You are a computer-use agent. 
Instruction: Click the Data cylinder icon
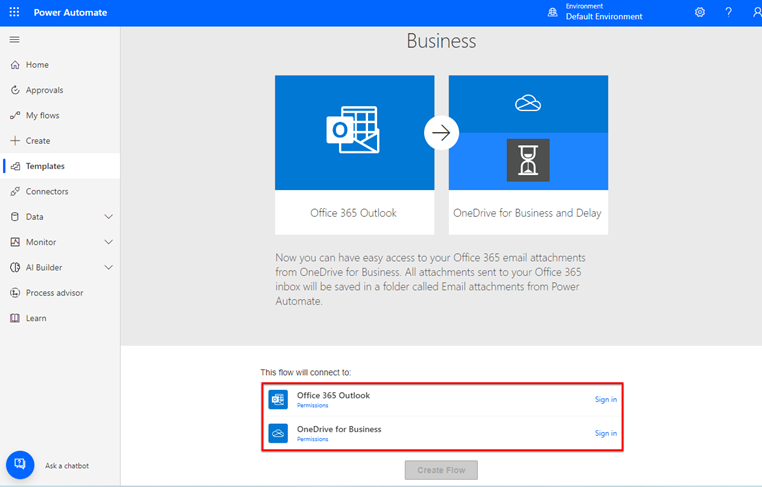(x=15, y=217)
